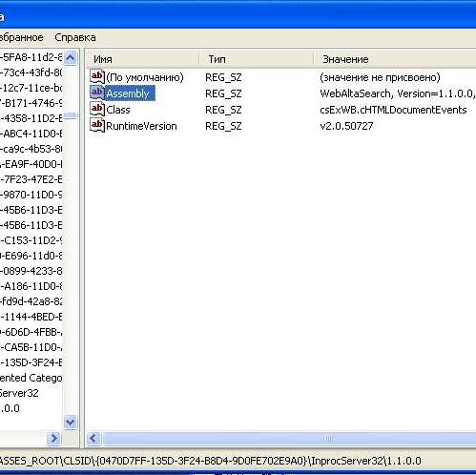This screenshot has height=475, width=476.
Task: Select tree key containing 73c4-43fd
Action: 31,72
